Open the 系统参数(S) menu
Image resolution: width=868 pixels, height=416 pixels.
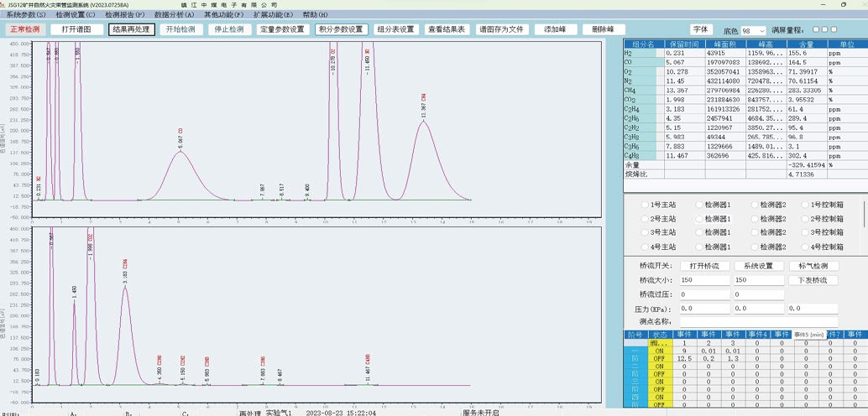26,14
